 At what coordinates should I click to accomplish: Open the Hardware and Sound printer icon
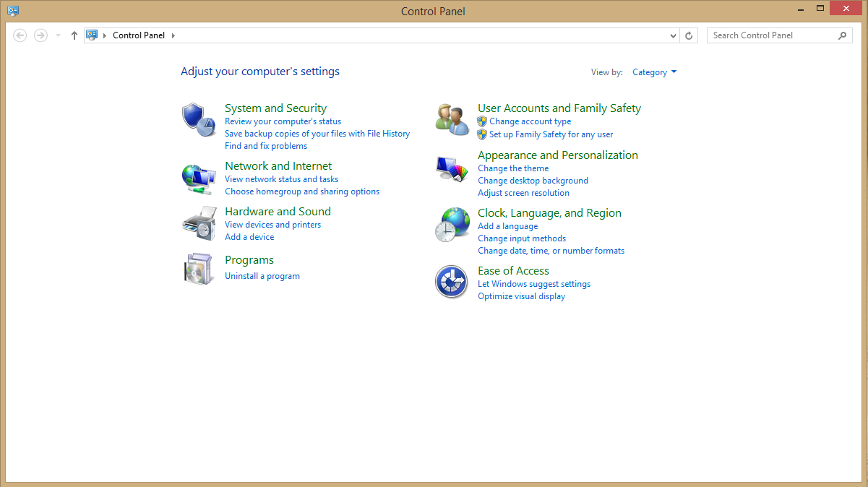click(x=199, y=224)
